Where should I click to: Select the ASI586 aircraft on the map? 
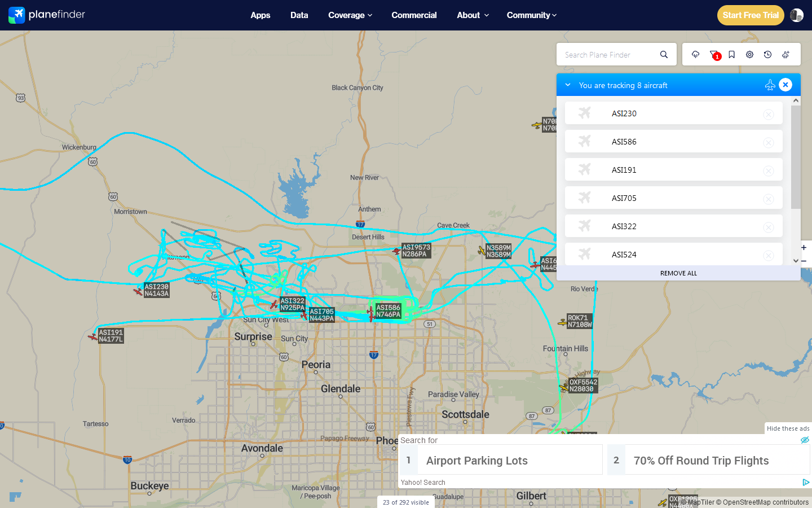pos(371,312)
